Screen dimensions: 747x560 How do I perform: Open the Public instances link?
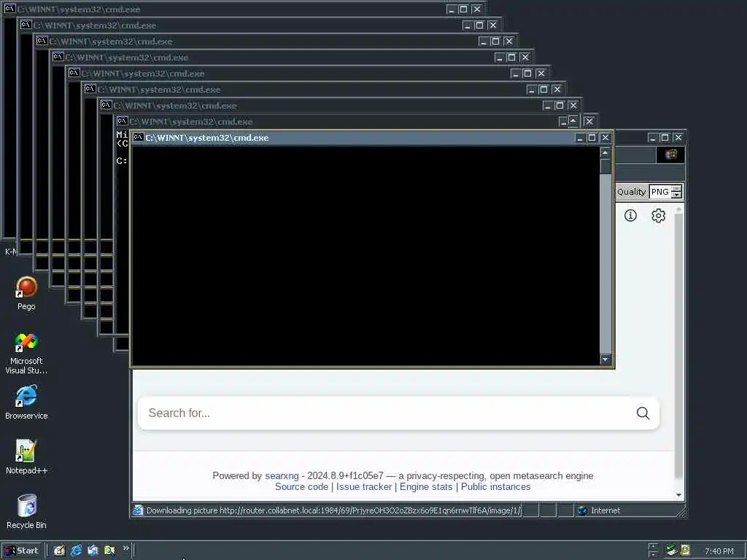point(495,486)
